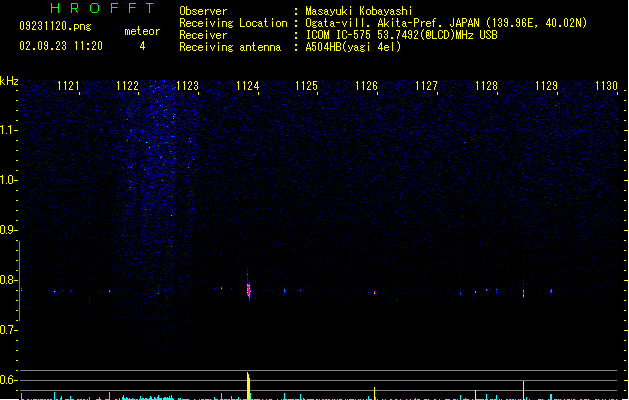Click the yellow power spike after 1128
The width and height of the screenshot is (629, 400).
click(x=523, y=390)
